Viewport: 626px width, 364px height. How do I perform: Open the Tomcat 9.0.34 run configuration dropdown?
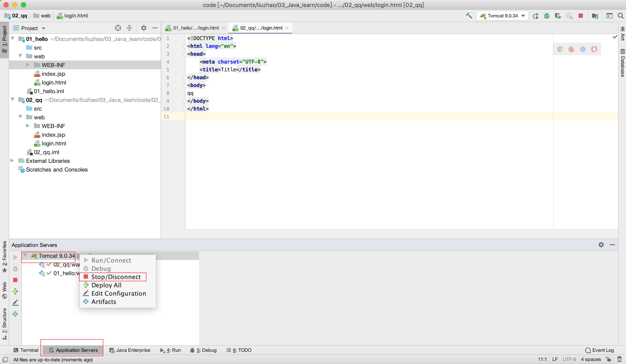[x=523, y=16]
